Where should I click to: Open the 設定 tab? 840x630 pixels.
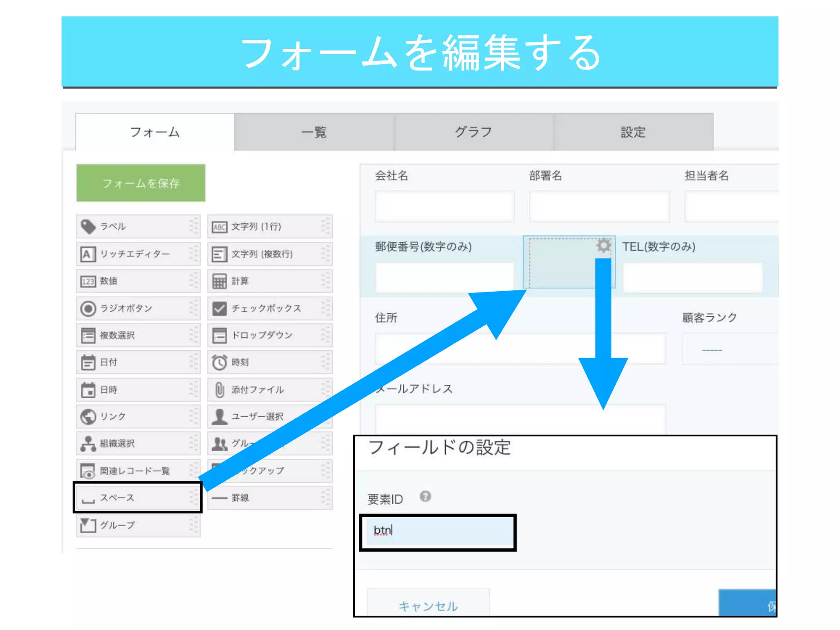click(633, 132)
